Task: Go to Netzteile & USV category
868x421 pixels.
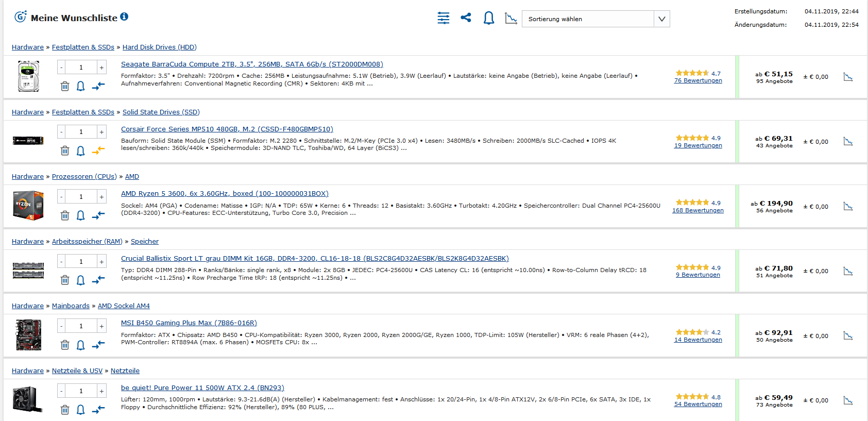Action: (x=77, y=371)
